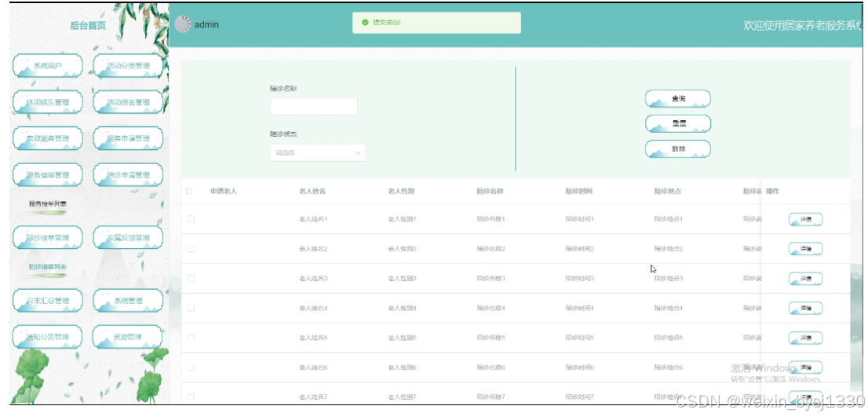868x417 pixels.
Task: Click the green success checkmark icon
Action: [x=365, y=23]
